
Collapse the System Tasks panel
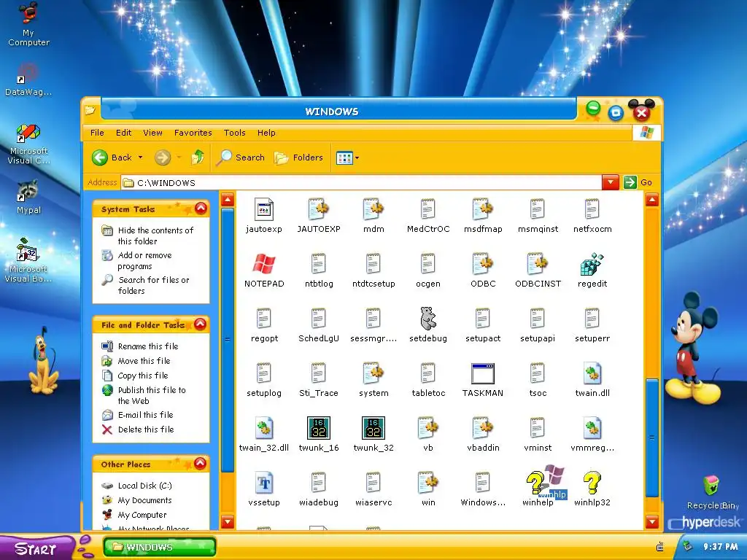click(x=201, y=209)
